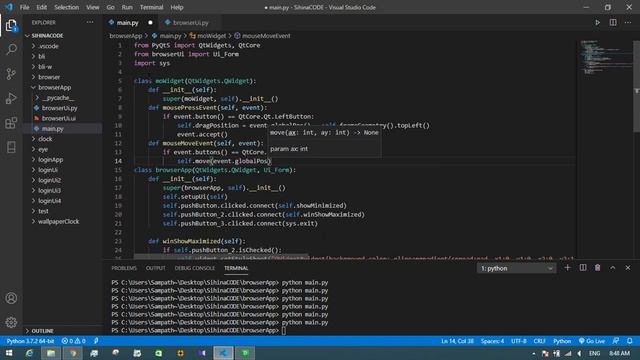Switch to Chrome in taskbar
Screen dimensions: 640x360
click(x=73, y=353)
